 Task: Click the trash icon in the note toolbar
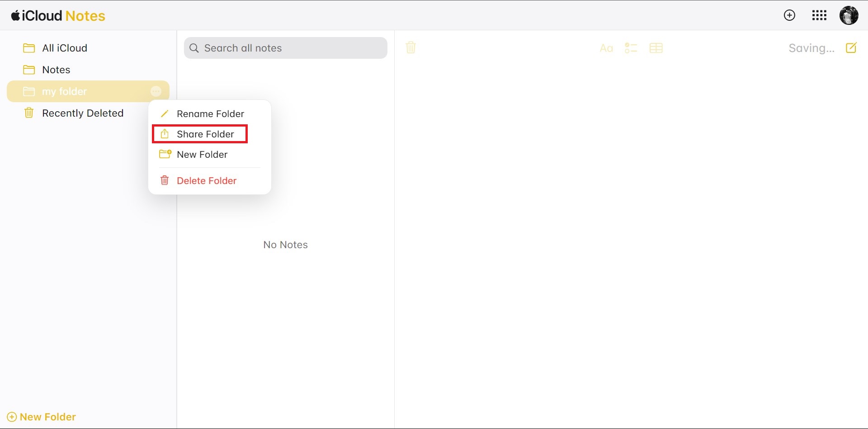410,47
